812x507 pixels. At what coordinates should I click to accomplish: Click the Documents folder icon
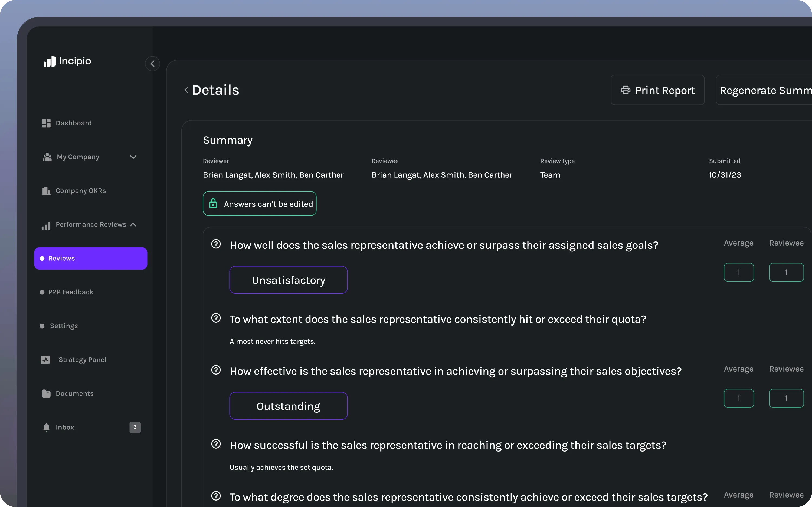(x=46, y=394)
